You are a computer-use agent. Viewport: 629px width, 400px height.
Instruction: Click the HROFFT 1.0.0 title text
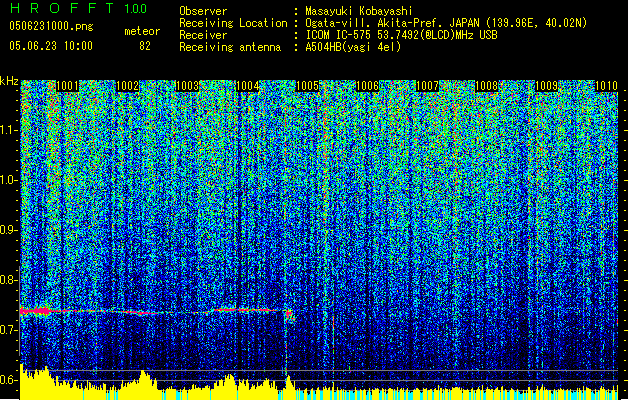click(78, 8)
